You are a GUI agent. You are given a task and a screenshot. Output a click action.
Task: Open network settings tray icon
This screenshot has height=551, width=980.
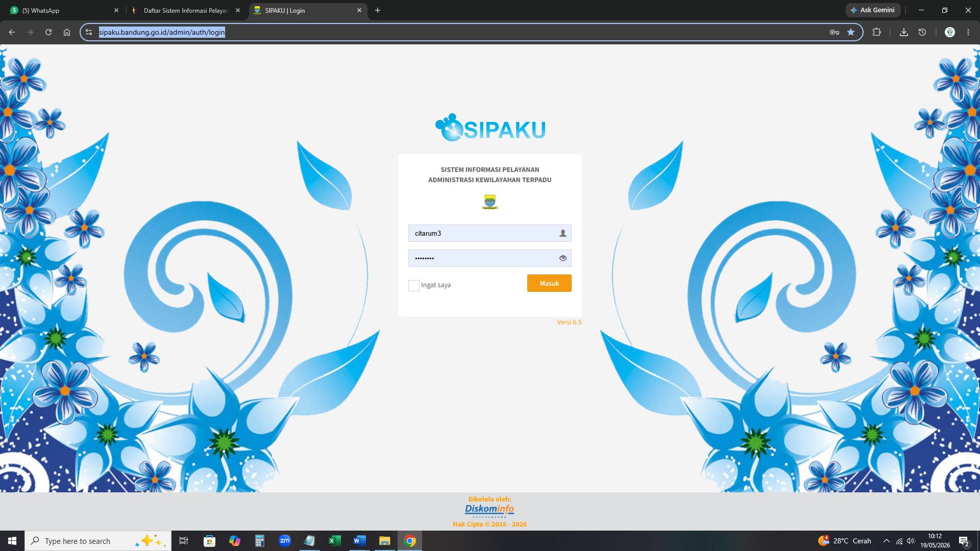point(899,541)
